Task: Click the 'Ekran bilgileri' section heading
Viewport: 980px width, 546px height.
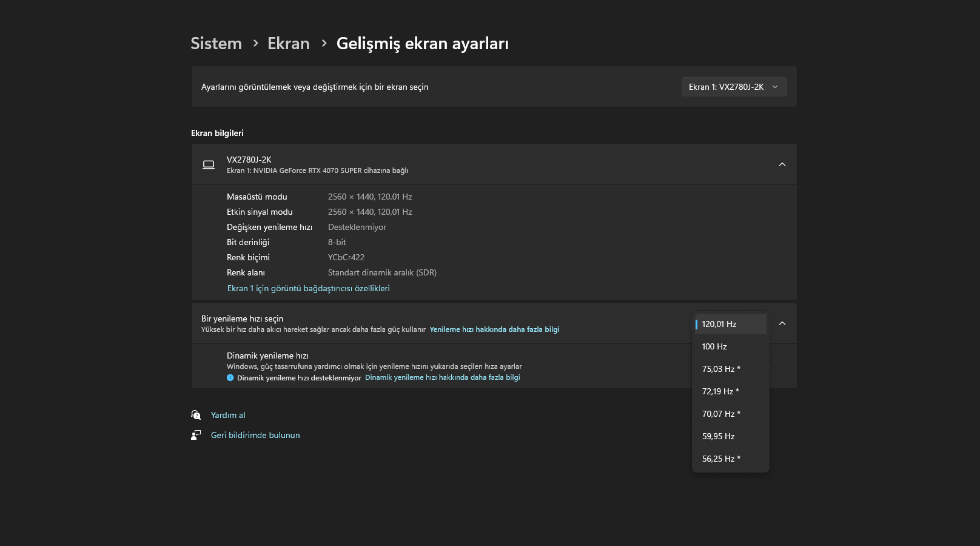Action: 217,133
